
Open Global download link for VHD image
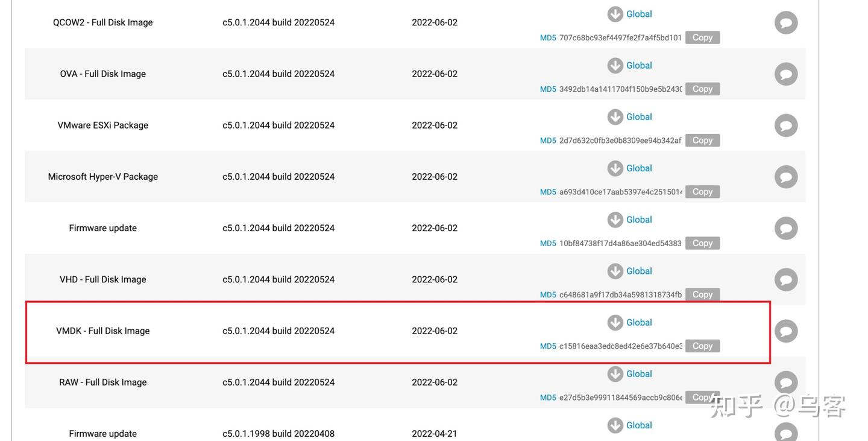tap(639, 271)
